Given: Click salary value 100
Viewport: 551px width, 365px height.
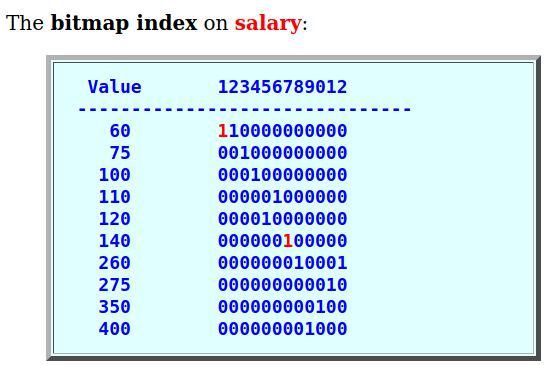Looking at the screenshot, I should [x=115, y=175].
